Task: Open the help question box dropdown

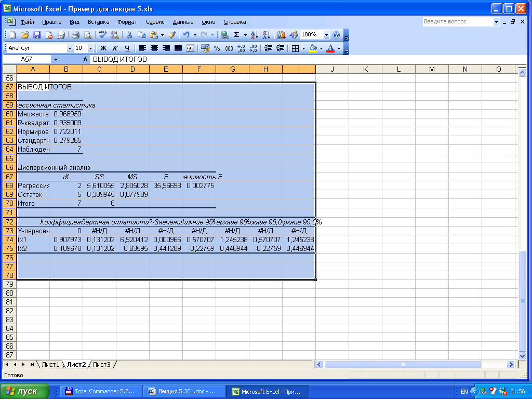Action: coord(496,22)
